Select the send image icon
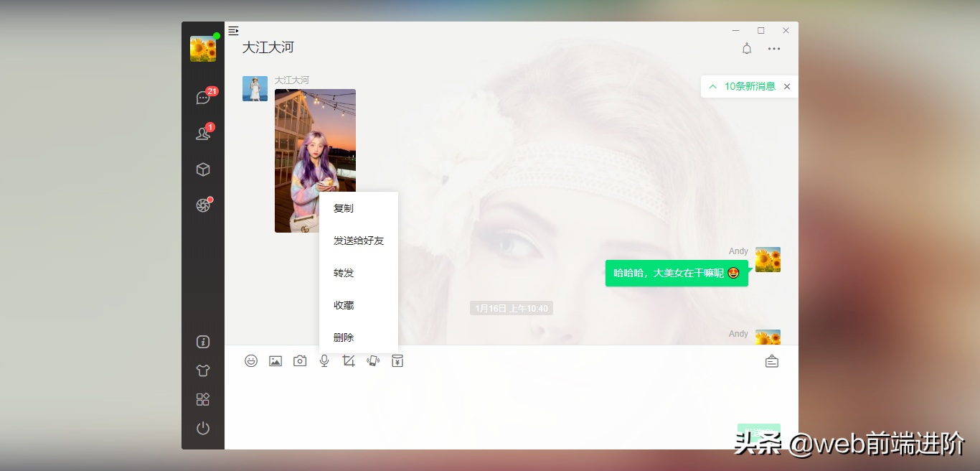 click(275, 360)
